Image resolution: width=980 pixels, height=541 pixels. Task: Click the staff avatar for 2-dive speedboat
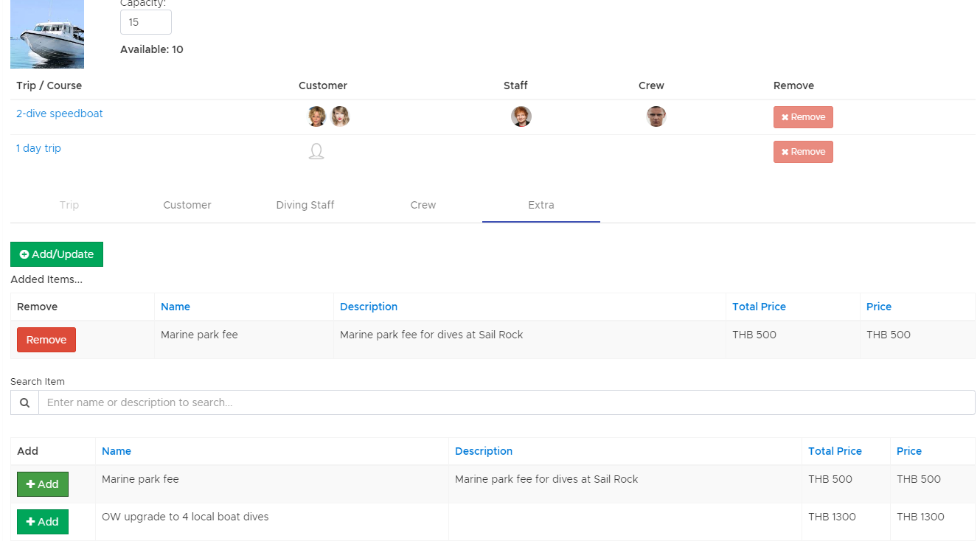tap(521, 116)
